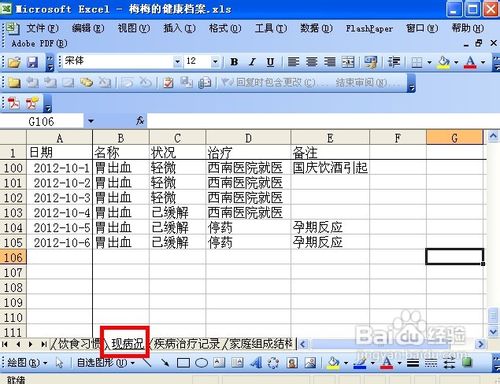Click the Select Objects arrow pointer
The image size is (500, 384).
59,363
